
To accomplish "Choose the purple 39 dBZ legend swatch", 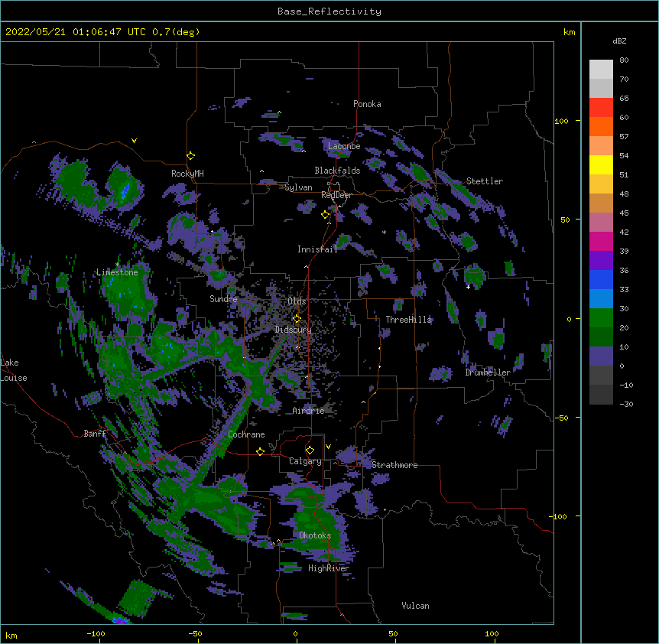I will pos(601,260).
